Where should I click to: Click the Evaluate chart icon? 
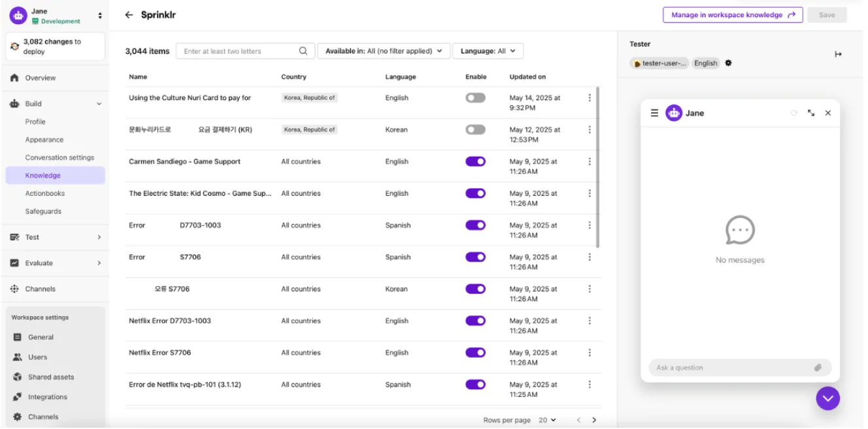[14, 263]
